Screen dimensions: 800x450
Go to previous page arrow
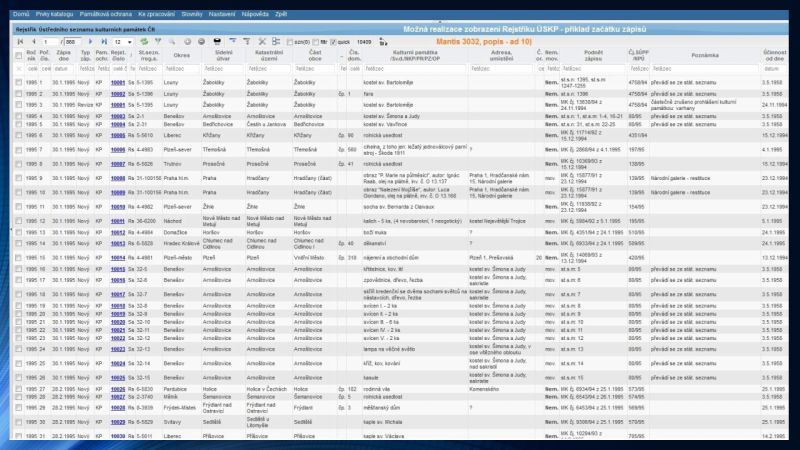(x=34, y=42)
